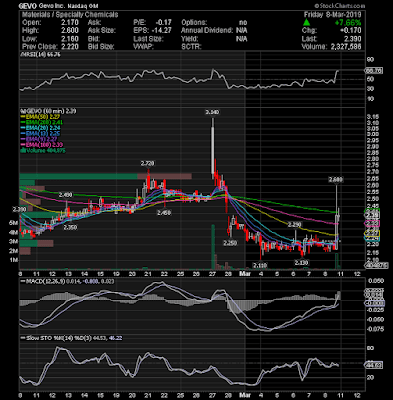Click the yellow EMA(50) legend marker
Image resolution: width=393 pixels, height=400 pixels.
23,117
